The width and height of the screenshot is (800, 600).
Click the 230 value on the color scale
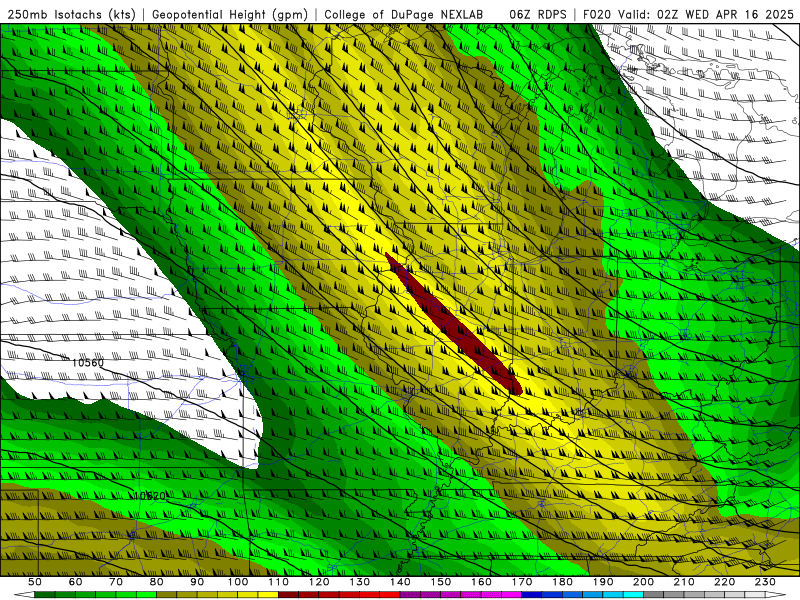coord(765,582)
